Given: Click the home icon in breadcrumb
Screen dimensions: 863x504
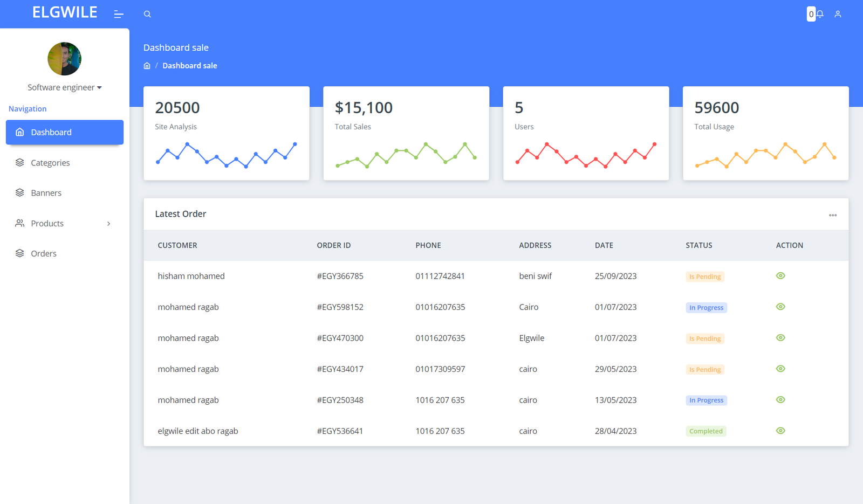Looking at the screenshot, I should 147,66.
